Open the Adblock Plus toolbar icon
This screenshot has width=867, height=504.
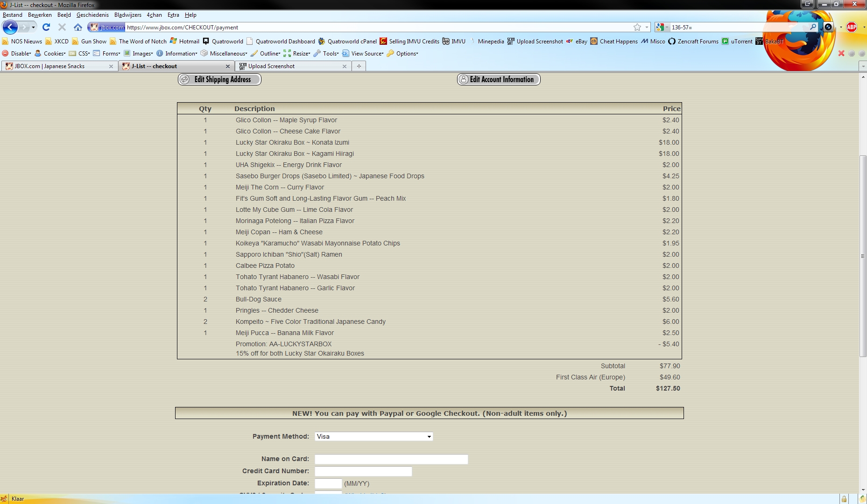pyautogui.click(x=852, y=27)
